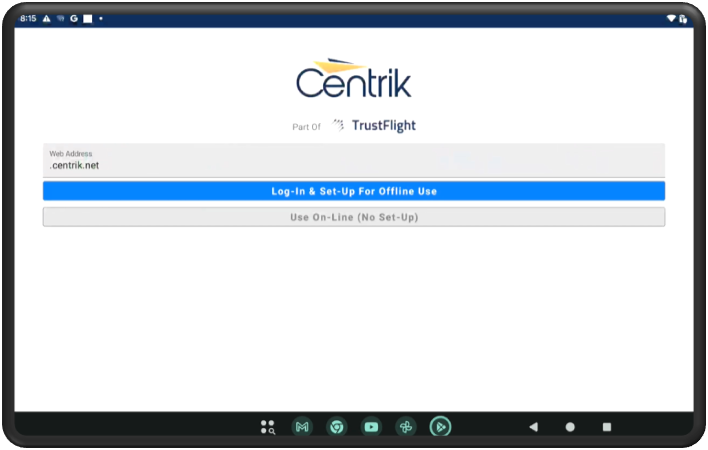Open the Photos pinwheel app icon

[405, 427]
